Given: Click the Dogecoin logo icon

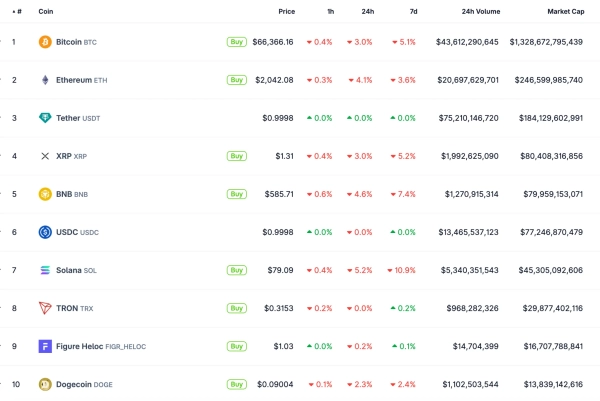Looking at the screenshot, I should click(x=44, y=384).
